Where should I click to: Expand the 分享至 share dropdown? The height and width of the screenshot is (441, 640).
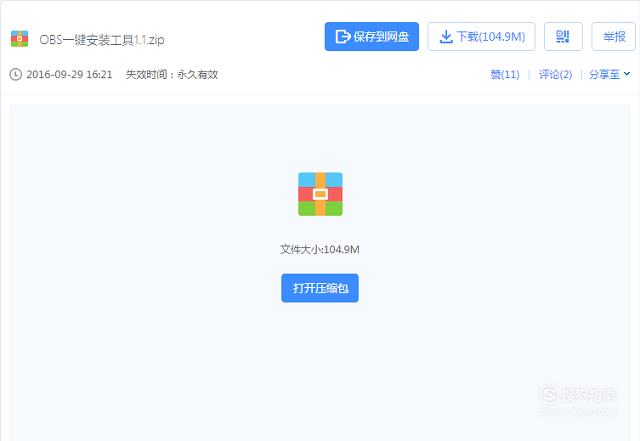pos(609,74)
